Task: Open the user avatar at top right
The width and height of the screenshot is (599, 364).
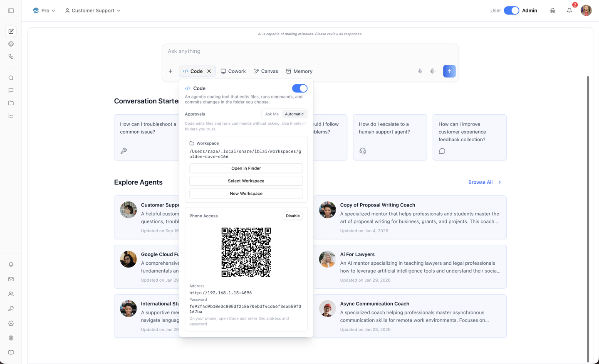Action: 586,10
